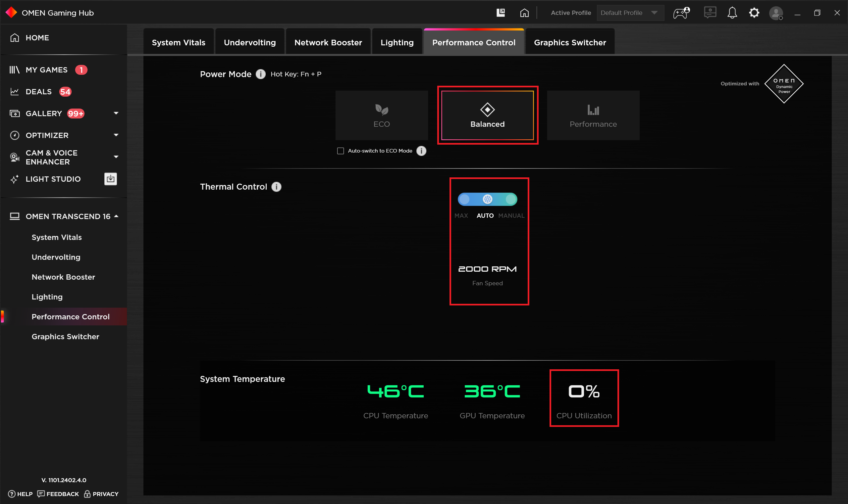Open Undervolting in sidebar tree

point(56,257)
